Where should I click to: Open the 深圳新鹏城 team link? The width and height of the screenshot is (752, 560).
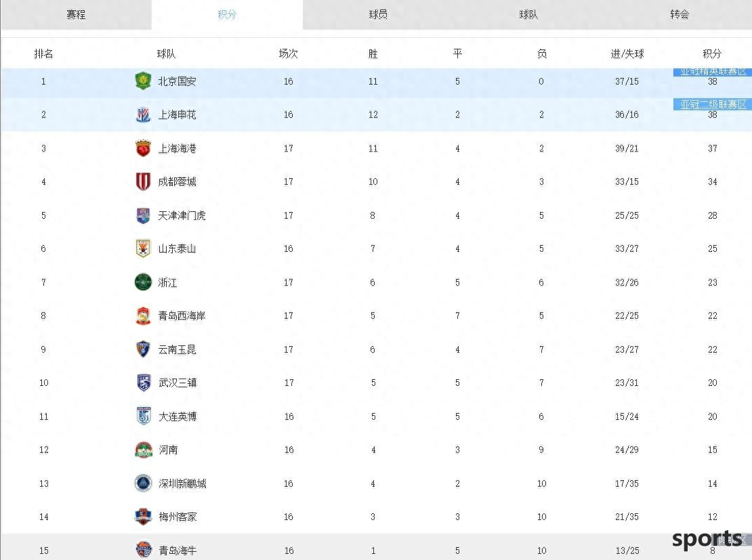coord(182,483)
